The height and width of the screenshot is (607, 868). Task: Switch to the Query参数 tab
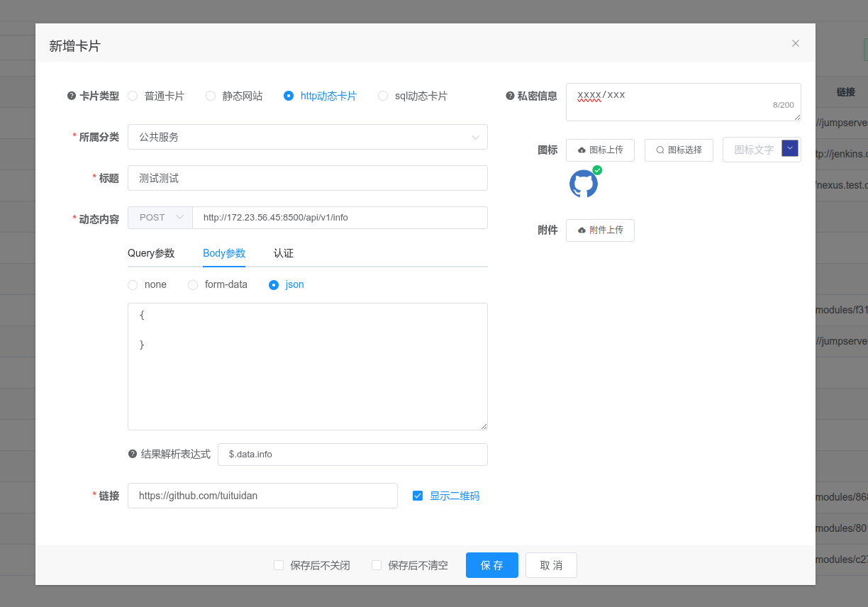pyautogui.click(x=151, y=253)
